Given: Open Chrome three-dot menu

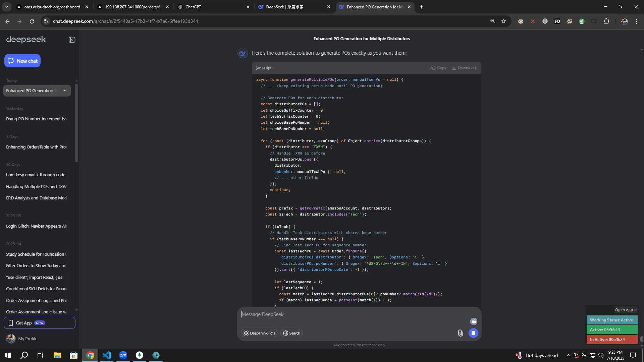Looking at the screenshot, I should 637,21.
